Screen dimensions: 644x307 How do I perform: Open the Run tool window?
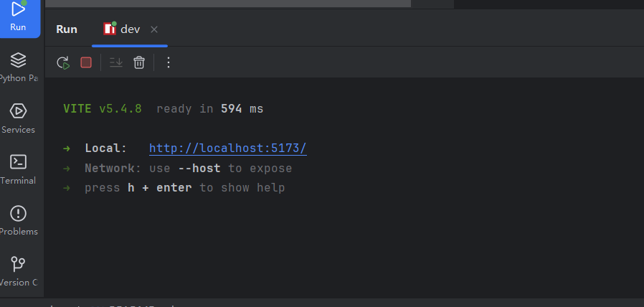18,16
